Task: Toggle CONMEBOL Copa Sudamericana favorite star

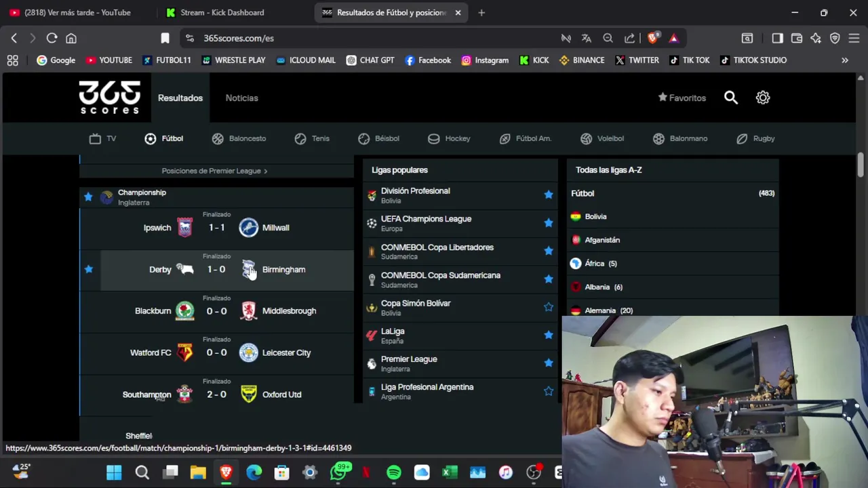Action: click(x=548, y=279)
